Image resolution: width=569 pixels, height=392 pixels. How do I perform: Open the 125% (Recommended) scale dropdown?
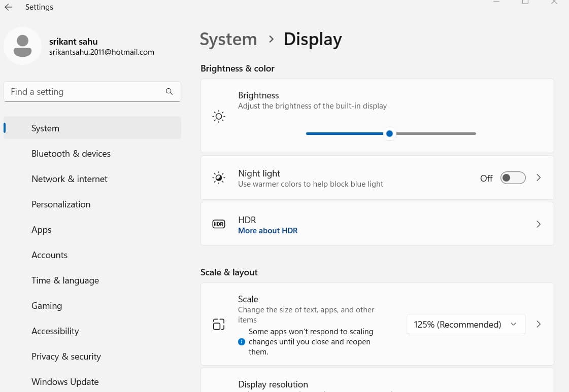465,325
